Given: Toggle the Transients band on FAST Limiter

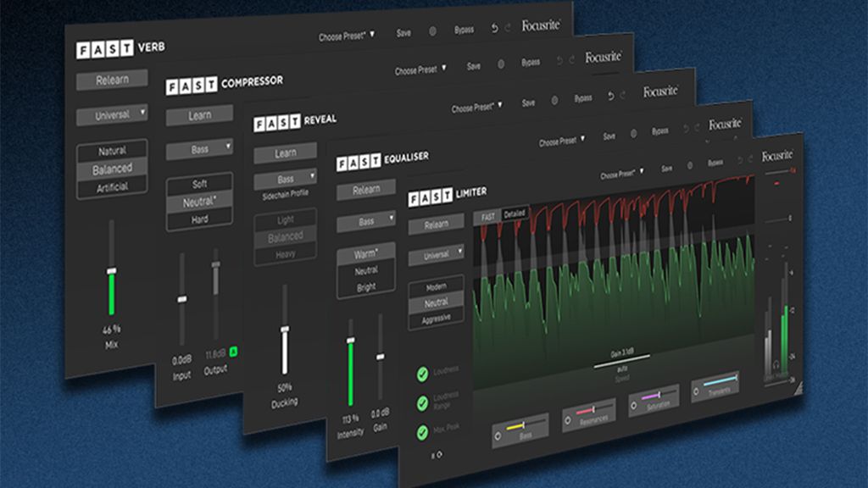Looking at the screenshot, I should [x=696, y=391].
